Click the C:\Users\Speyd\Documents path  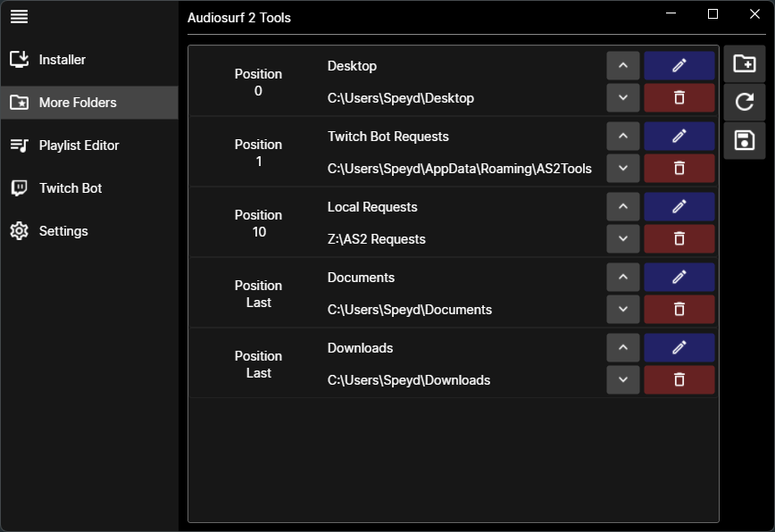(409, 310)
